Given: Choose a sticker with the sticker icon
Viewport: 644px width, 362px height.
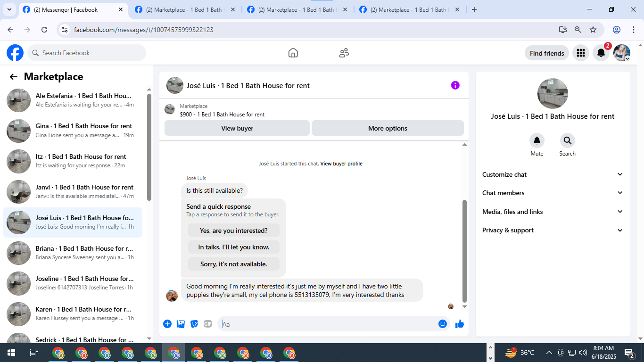Looking at the screenshot, I should (194, 324).
